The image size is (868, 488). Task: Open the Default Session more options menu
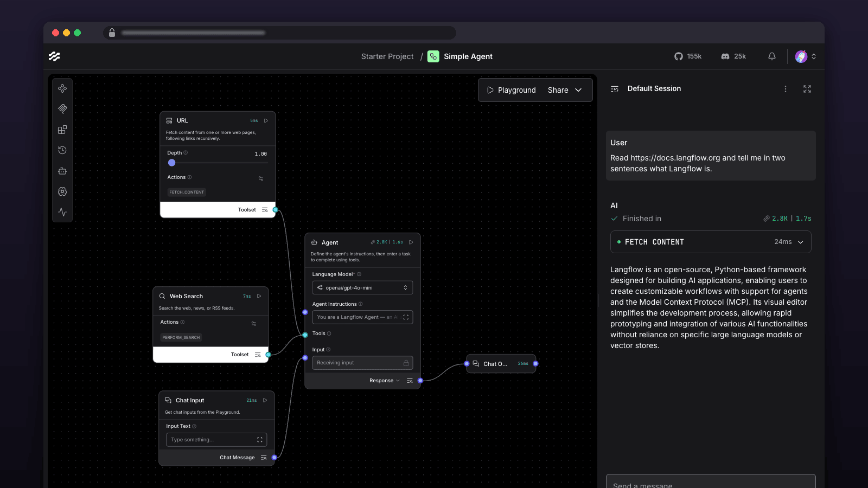tap(786, 89)
